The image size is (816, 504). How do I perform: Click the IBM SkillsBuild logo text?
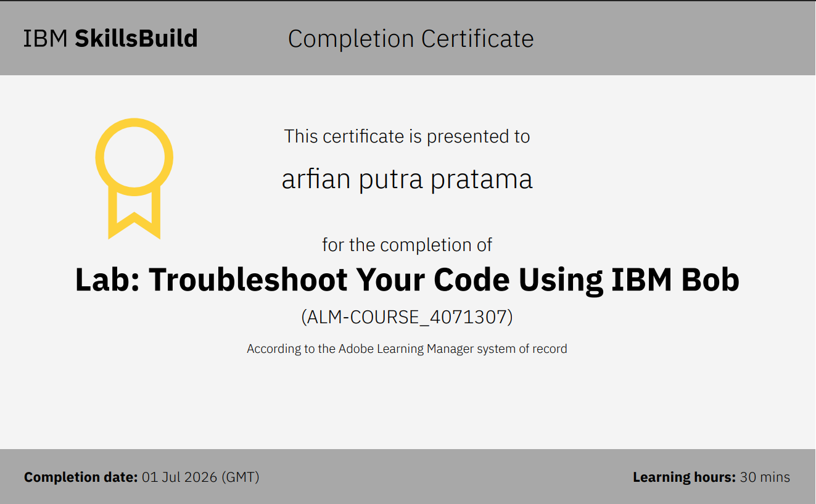tap(110, 38)
